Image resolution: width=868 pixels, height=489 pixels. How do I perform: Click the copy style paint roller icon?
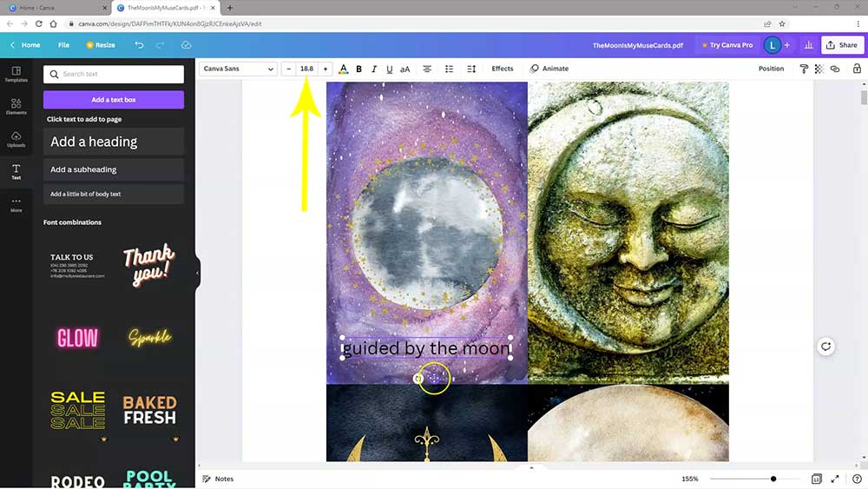pos(804,69)
